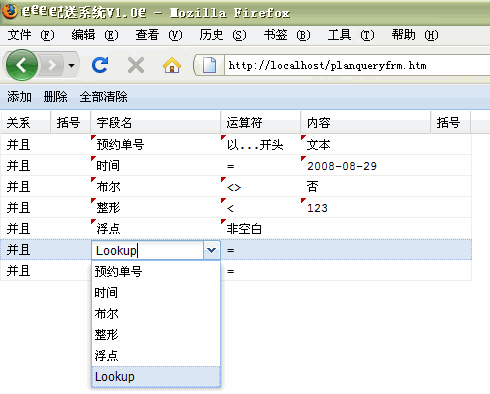Viewport: 490px width, 394px height.
Task: Toggle the field combo box dropdown arrow
Action: coord(211,250)
